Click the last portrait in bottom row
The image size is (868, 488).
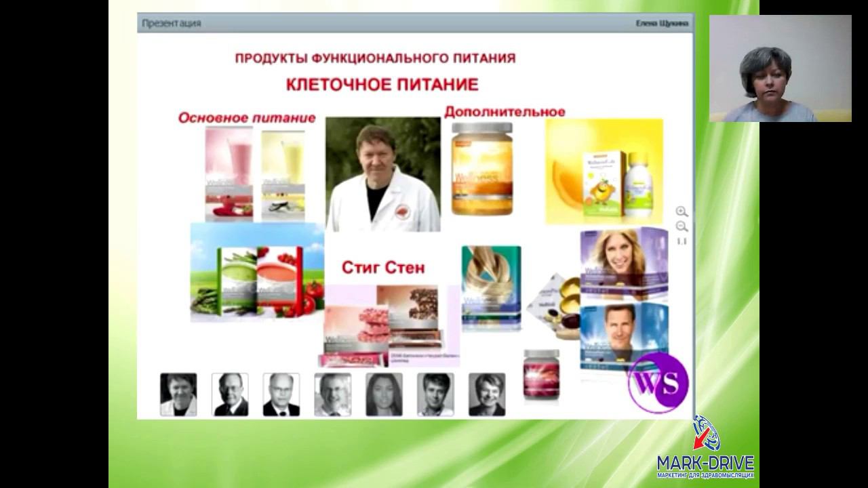[x=487, y=394]
